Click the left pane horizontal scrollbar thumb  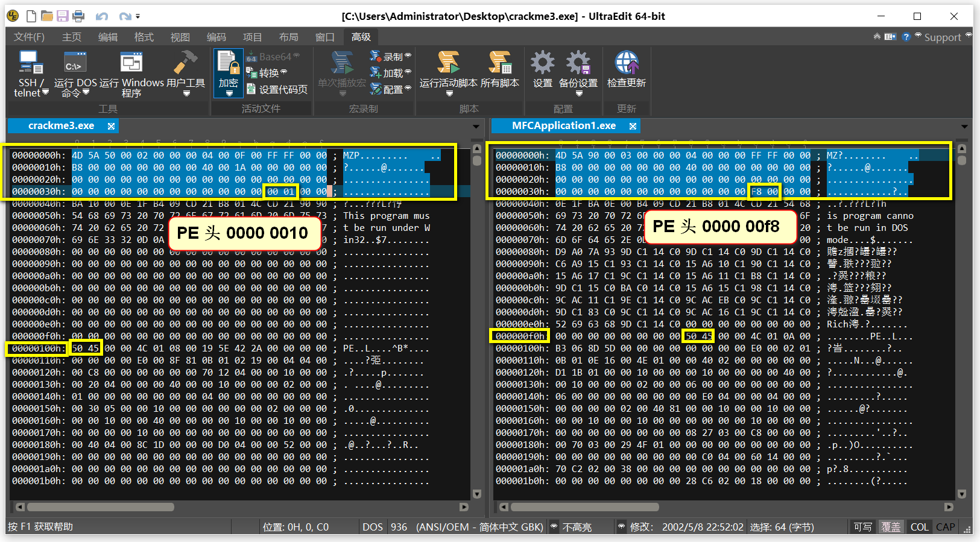click(x=101, y=507)
